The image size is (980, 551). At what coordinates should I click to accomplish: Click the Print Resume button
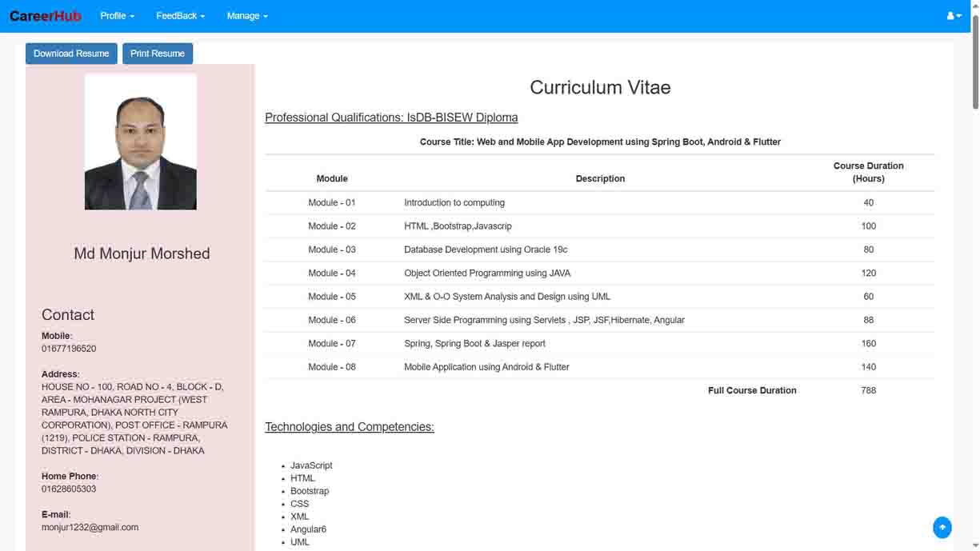click(x=158, y=53)
